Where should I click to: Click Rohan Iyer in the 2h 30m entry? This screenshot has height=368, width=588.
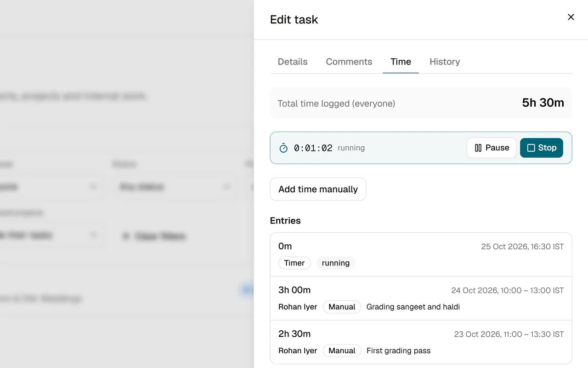coord(298,351)
